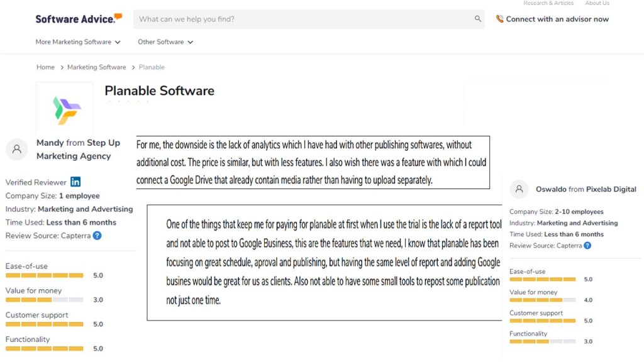Click Mandy's Time Used: Less than 6 months
This screenshot has height=362, width=644.
[61, 222]
